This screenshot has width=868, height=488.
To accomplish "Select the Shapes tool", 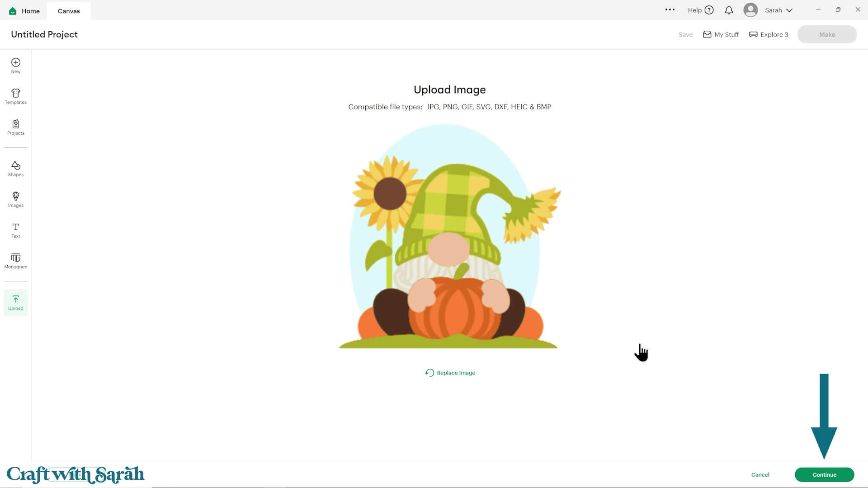I will 15,169.
